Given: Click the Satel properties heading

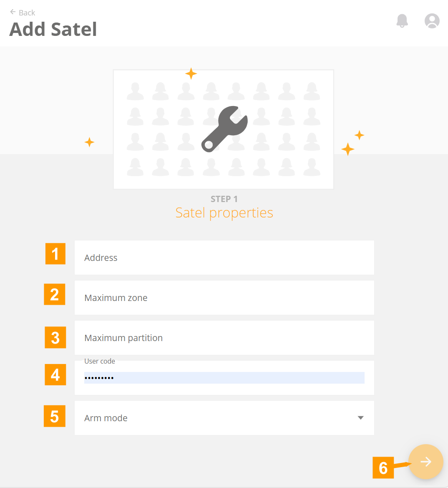Looking at the screenshot, I should pos(224,213).
